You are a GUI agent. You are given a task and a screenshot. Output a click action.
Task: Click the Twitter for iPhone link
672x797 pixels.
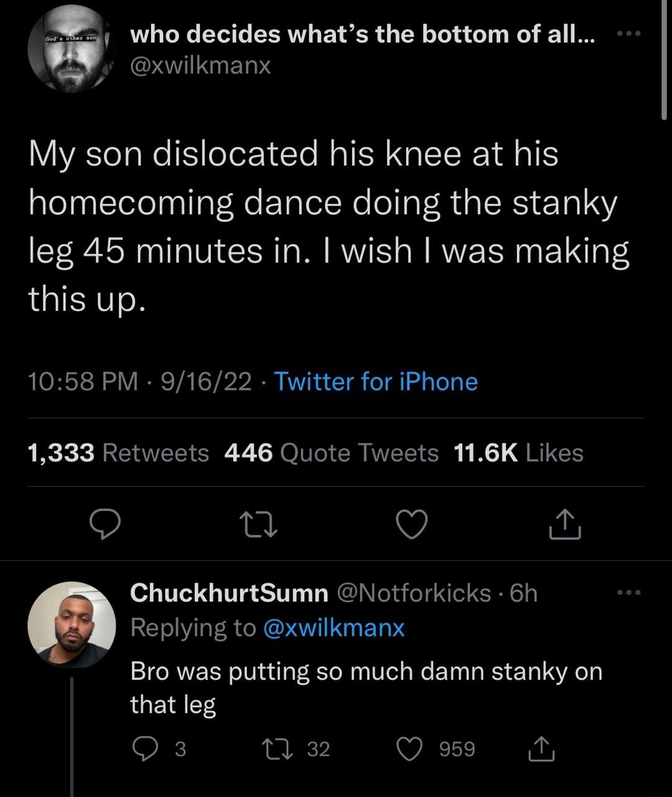[376, 382]
